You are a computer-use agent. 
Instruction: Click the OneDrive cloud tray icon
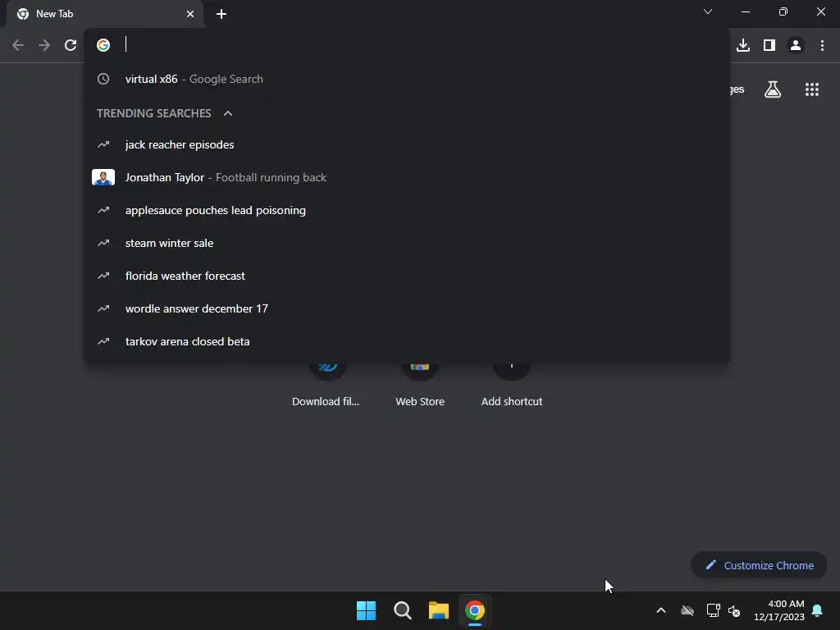pos(687,610)
